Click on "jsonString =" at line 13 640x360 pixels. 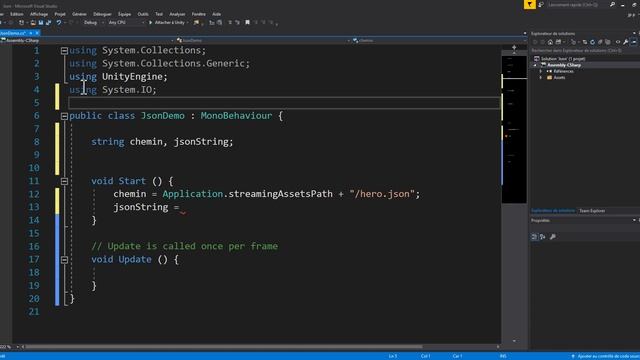click(146, 207)
